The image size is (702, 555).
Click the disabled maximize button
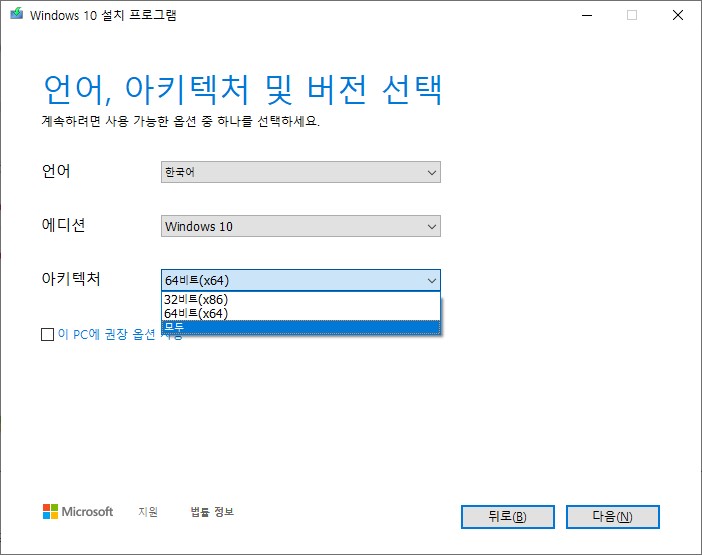click(x=632, y=15)
